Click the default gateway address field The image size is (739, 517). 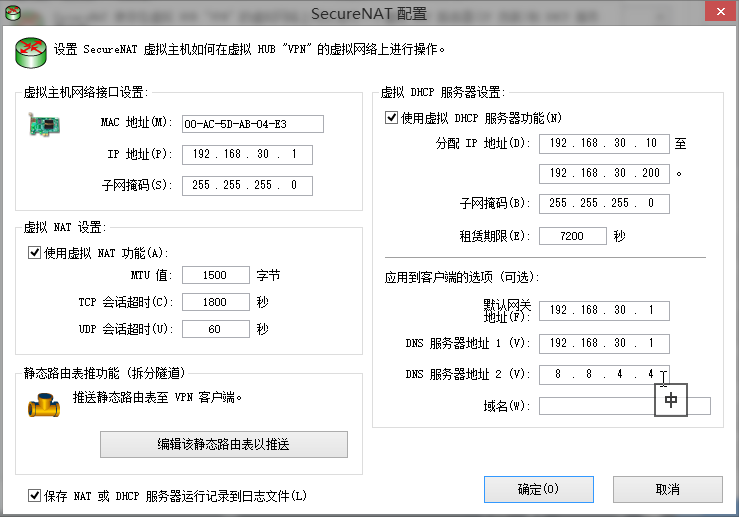coord(603,310)
